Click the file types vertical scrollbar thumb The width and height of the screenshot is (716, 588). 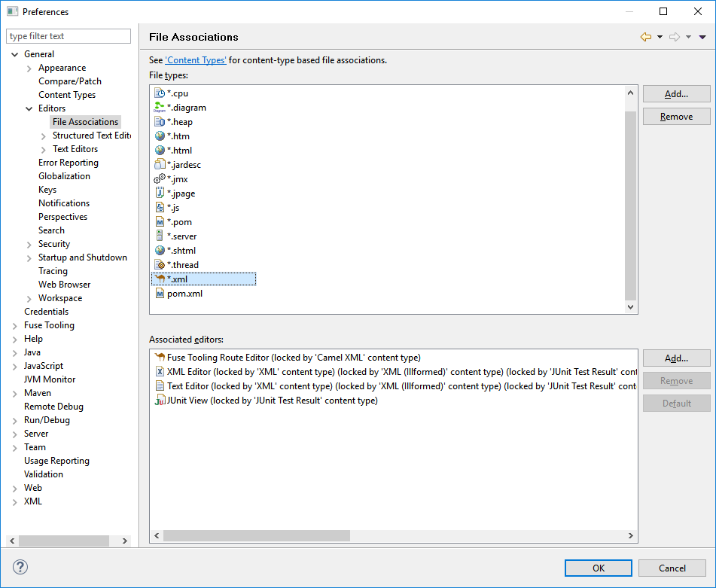click(630, 206)
